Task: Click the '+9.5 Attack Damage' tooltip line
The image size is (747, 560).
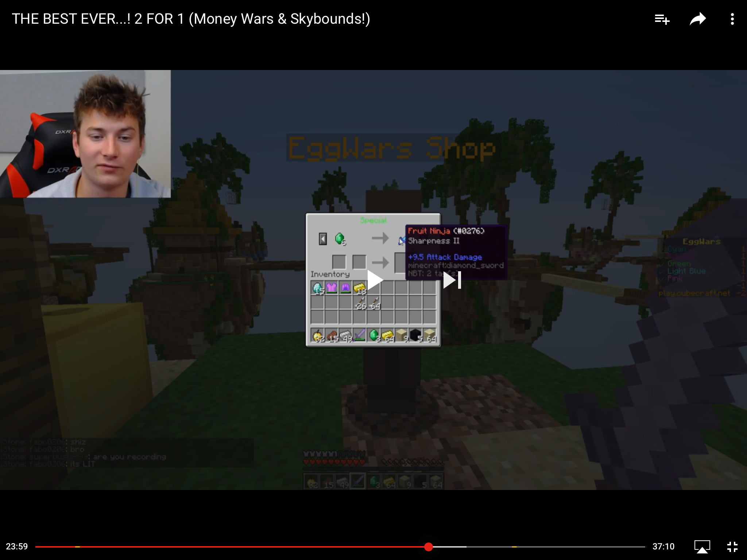Action: 445,257
